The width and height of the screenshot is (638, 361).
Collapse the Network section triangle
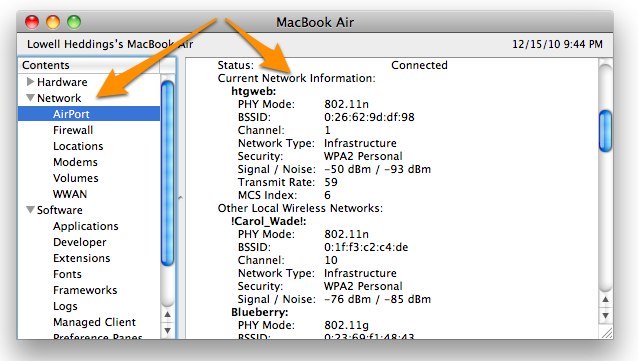coord(30,98)
